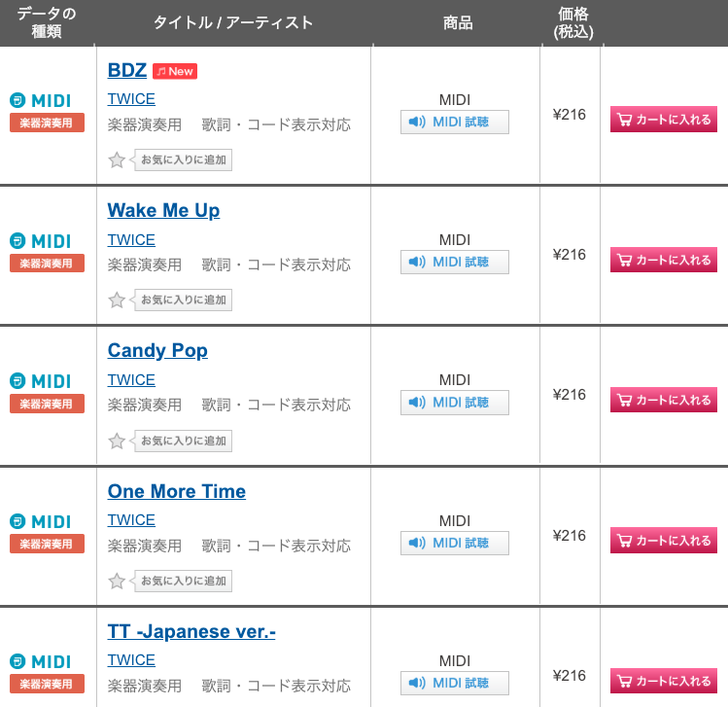The image size is (728, 707).
Task: Click the favorite star icon for BDZ
Action: tap(117, 160)
